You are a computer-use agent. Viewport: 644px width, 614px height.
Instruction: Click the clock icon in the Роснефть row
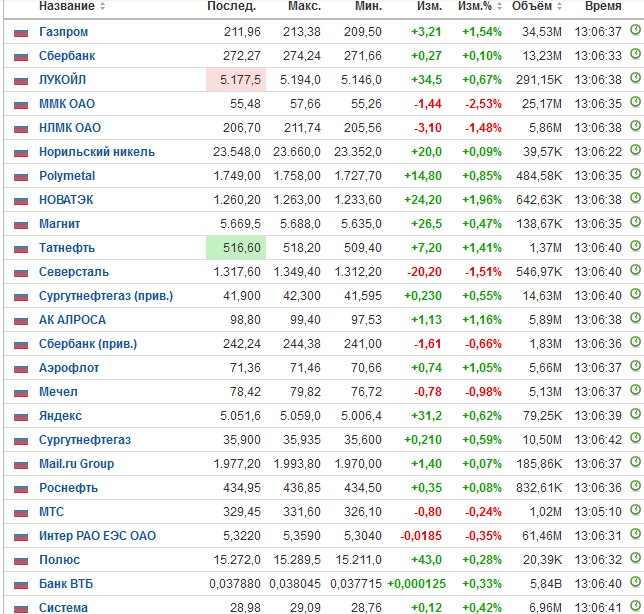coord(635,486)
